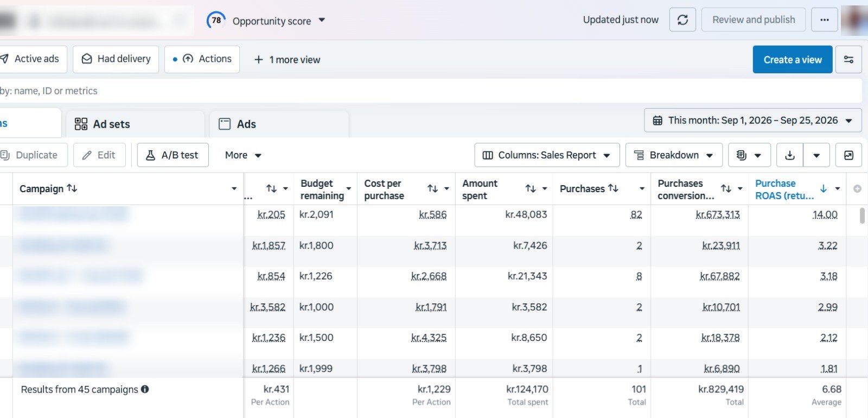Screen dimensions: 868x418
Task: Click the A/B test button
Action: coord(173,155)
